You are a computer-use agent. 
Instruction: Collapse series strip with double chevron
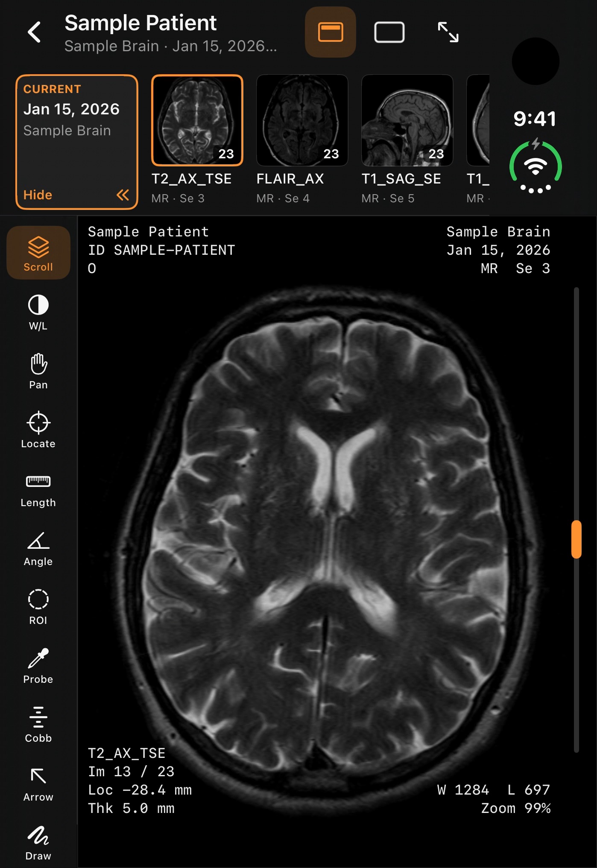(123, 195)
